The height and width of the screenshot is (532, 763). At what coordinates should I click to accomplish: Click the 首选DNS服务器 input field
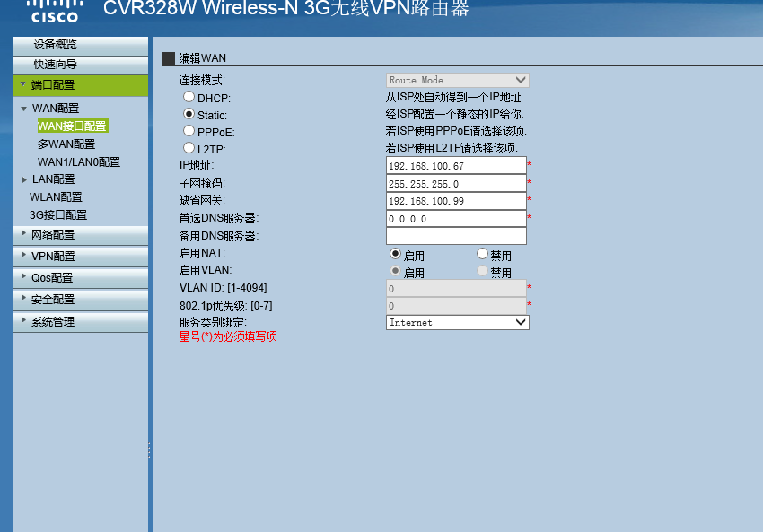click(456, 218)
